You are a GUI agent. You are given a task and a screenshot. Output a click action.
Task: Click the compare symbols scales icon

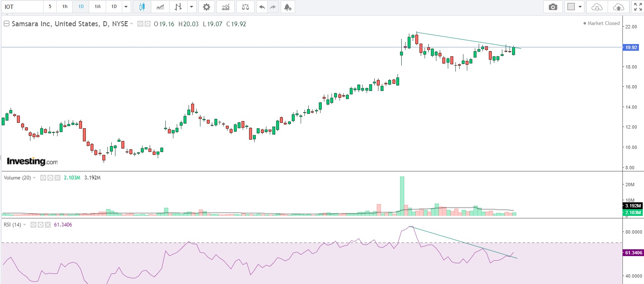[x=245, y=7]
